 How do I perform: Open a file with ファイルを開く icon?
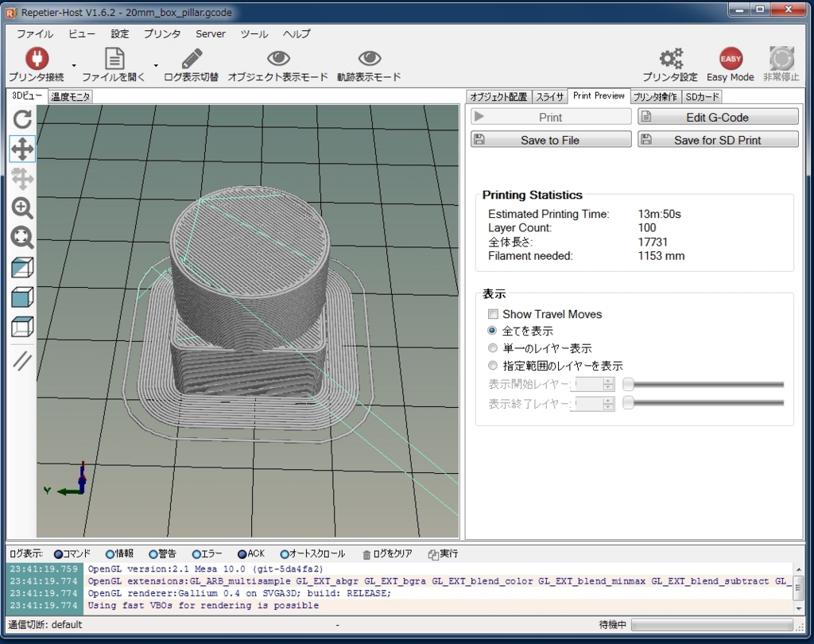114,59
